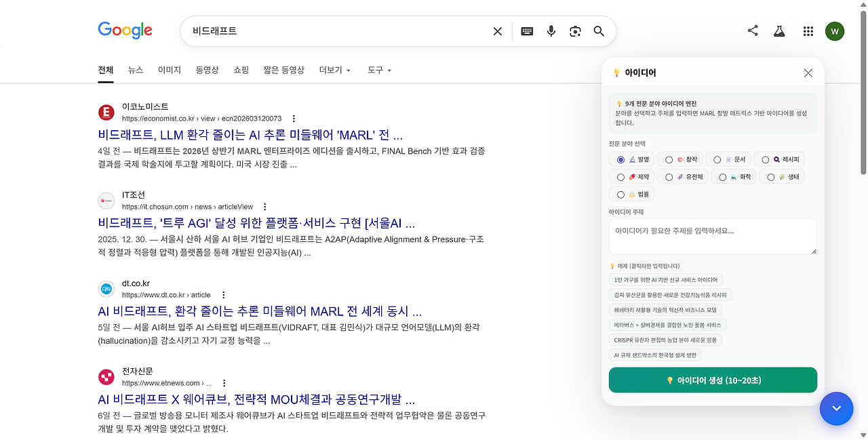Click the share icon near top right
This screenshot has width=868, height=440.
coord(752,31)
